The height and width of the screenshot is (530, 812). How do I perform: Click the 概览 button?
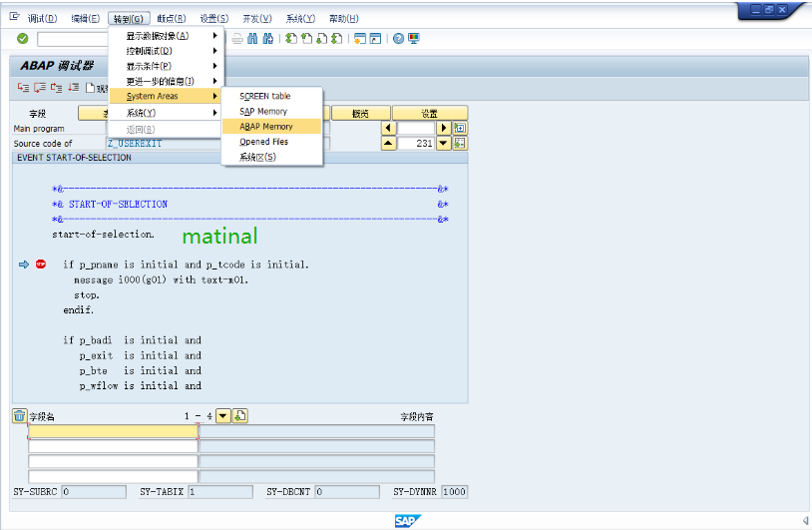pyautogui.click(x=360, y=113)
